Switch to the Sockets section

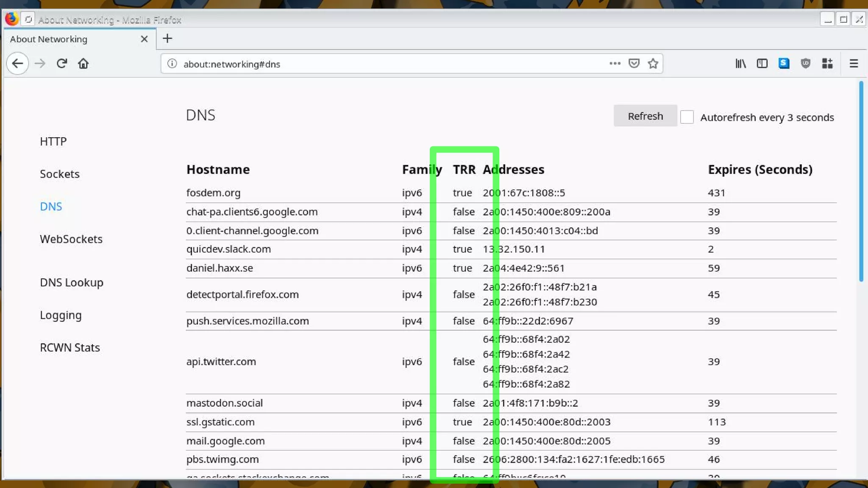pos(59,174)
